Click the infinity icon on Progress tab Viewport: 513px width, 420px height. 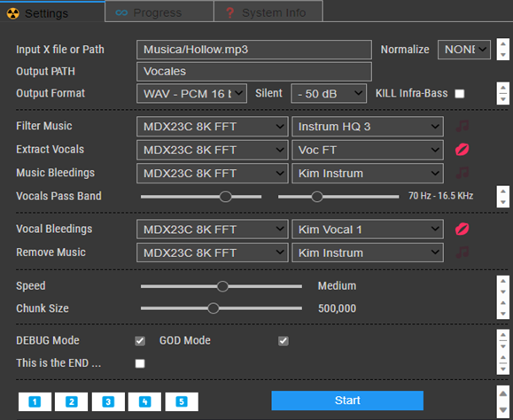121,12
